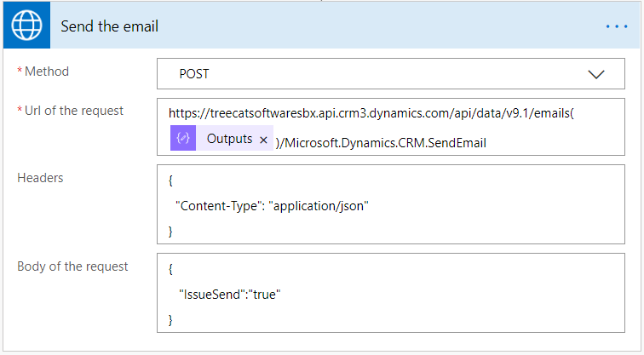Expand the Method dropdown chevron

pos(596,74)
